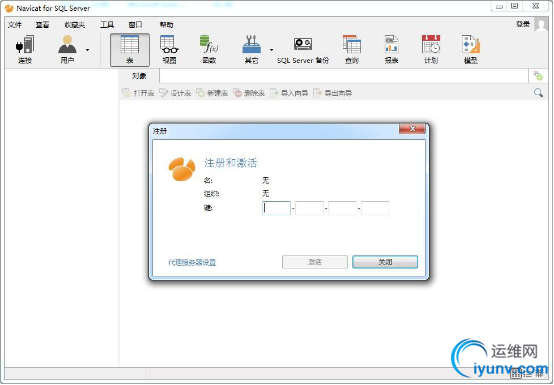The height and width of the screenshot is (385, 554).
Task: Open the Report (报表) toolbar icon
Action: [391, 49]
